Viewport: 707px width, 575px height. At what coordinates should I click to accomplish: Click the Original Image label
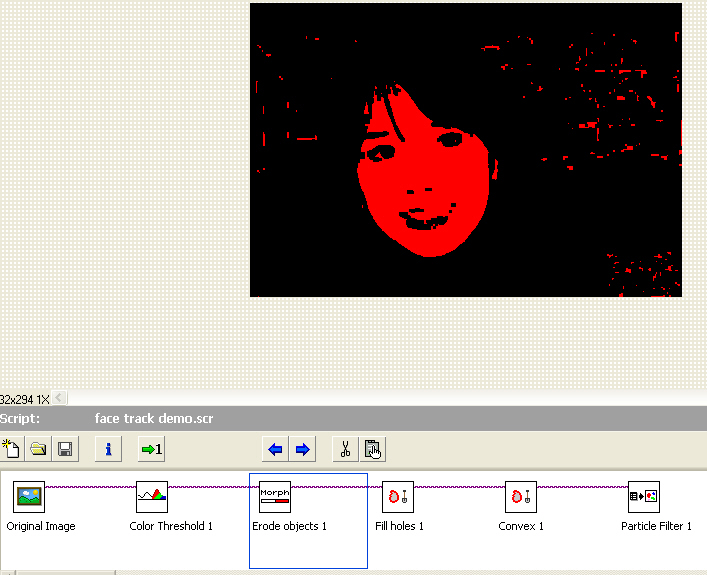41,526
